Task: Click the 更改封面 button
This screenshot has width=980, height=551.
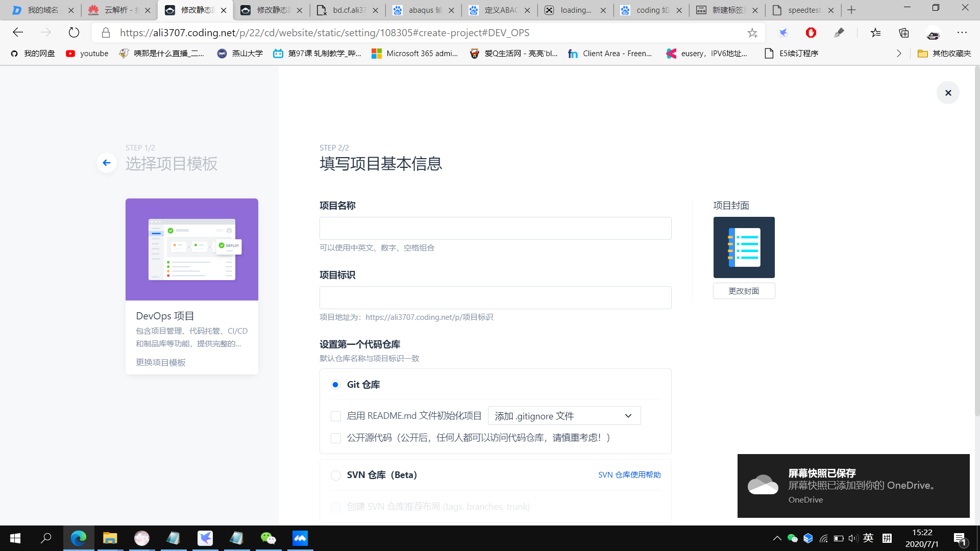Action: [744, 291]
